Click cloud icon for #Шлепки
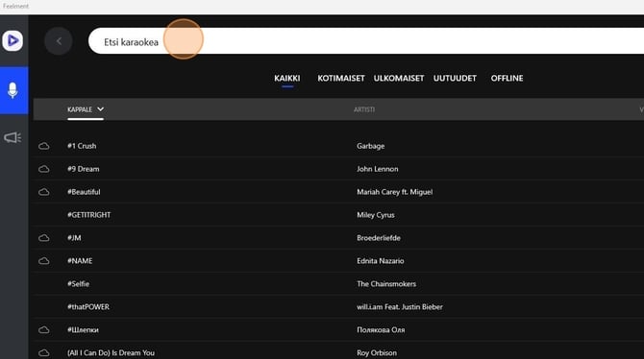This screenshot has width=644, height=359. (44, 330)
